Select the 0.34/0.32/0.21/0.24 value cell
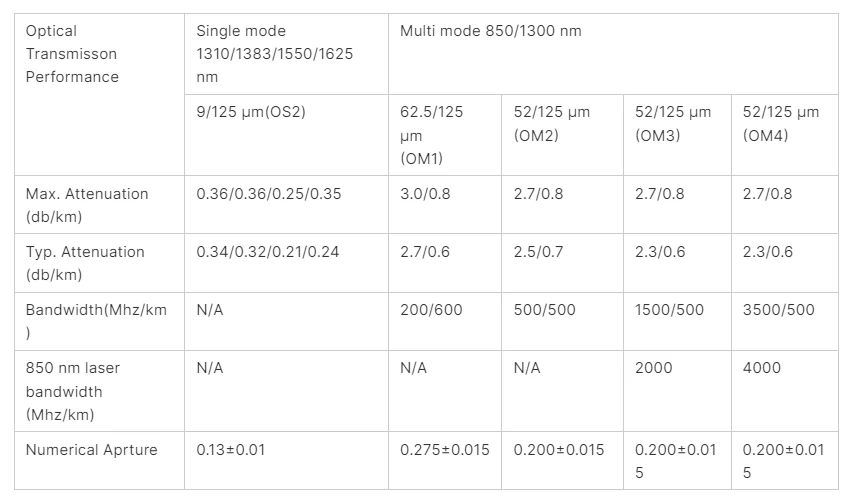 click(286, 263)
